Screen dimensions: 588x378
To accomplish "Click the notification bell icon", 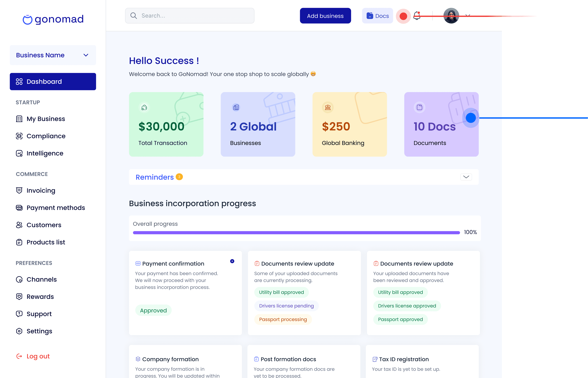I will (417, 16).
